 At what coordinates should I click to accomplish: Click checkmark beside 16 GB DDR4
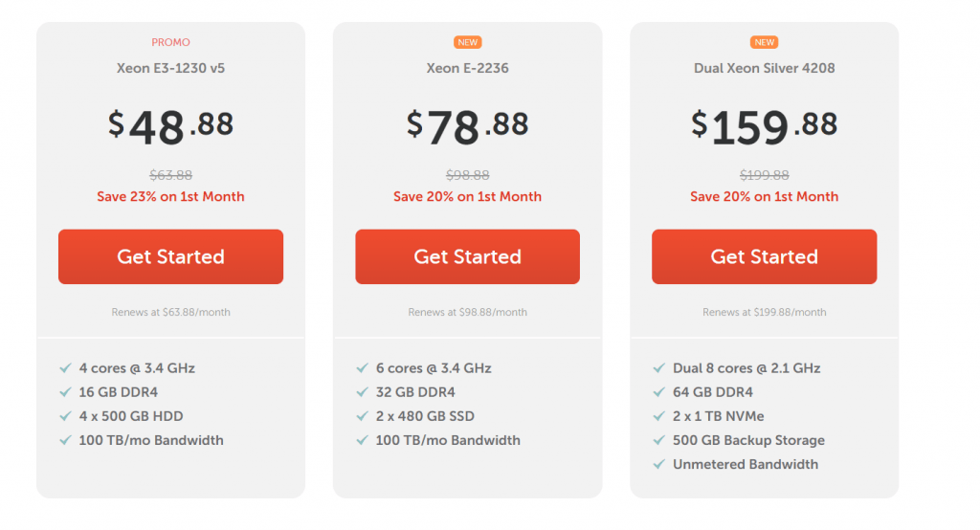[66, 392]
